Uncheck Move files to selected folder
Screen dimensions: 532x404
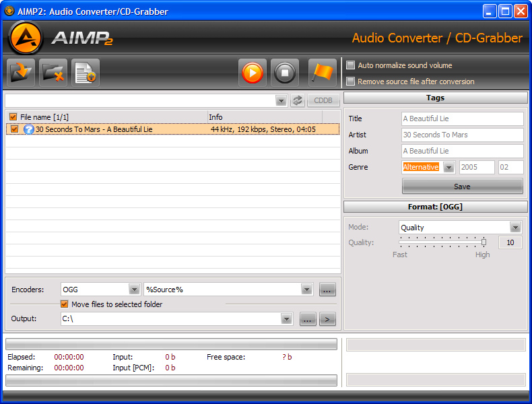pos(64,304)
